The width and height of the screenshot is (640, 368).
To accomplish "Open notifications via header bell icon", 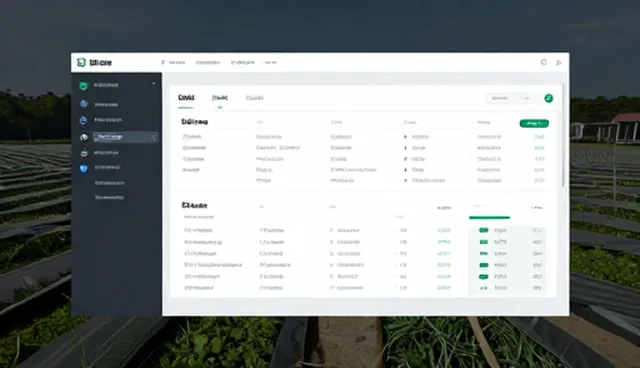I will coord(544,62).
